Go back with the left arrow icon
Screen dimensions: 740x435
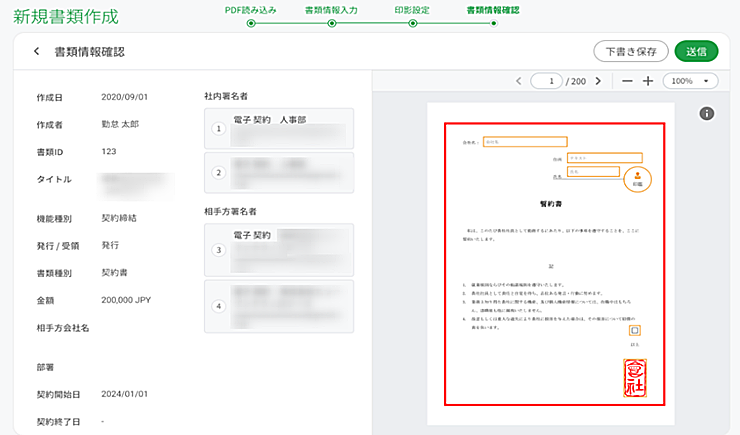[x=37, y=51]
